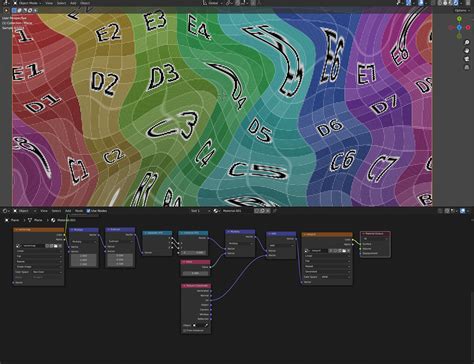Click first vector value field in Subtract node
The height and width of the screenshot is (364, 474).
pyautogui.click(x=120, y=256)
